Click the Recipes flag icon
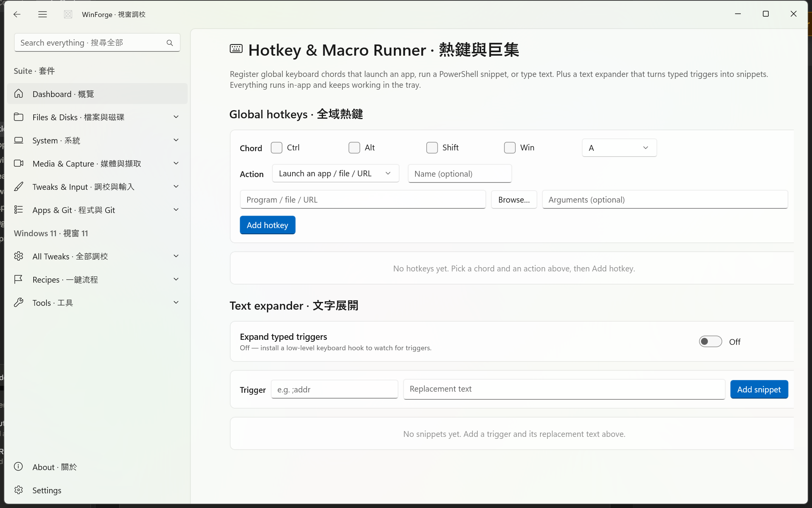The height and width of the screenshot is (508, 812). (x=19, y=279)
